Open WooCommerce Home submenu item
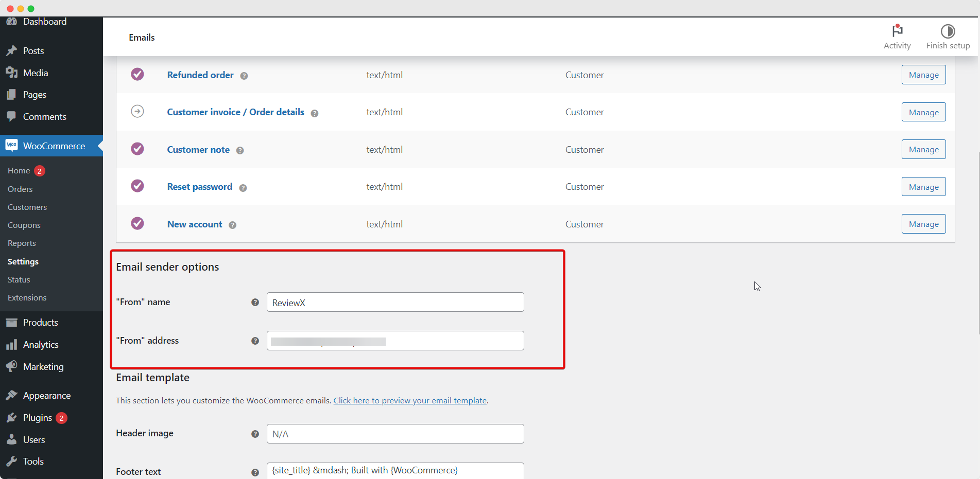The width and height of the screenshot is (980, 479). click(19, 171)
